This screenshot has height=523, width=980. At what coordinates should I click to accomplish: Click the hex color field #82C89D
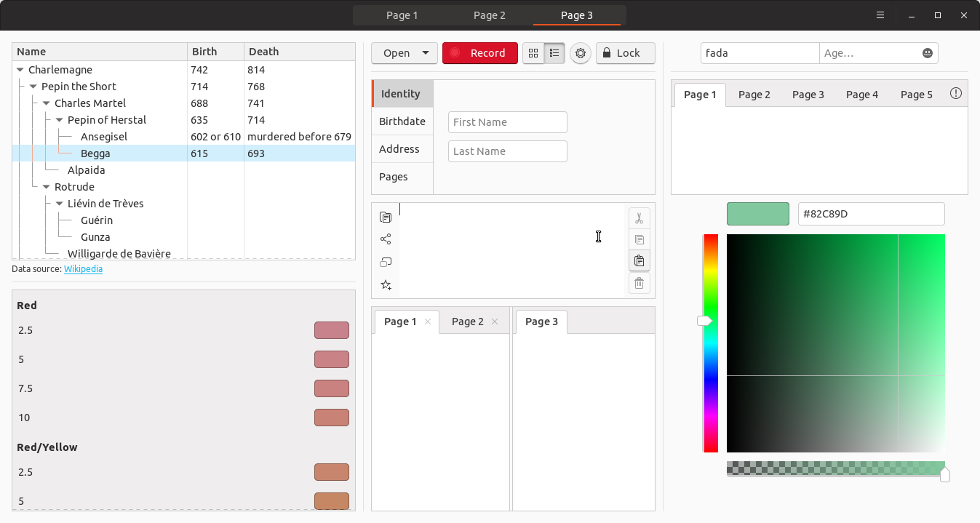(x=872, y=214)
